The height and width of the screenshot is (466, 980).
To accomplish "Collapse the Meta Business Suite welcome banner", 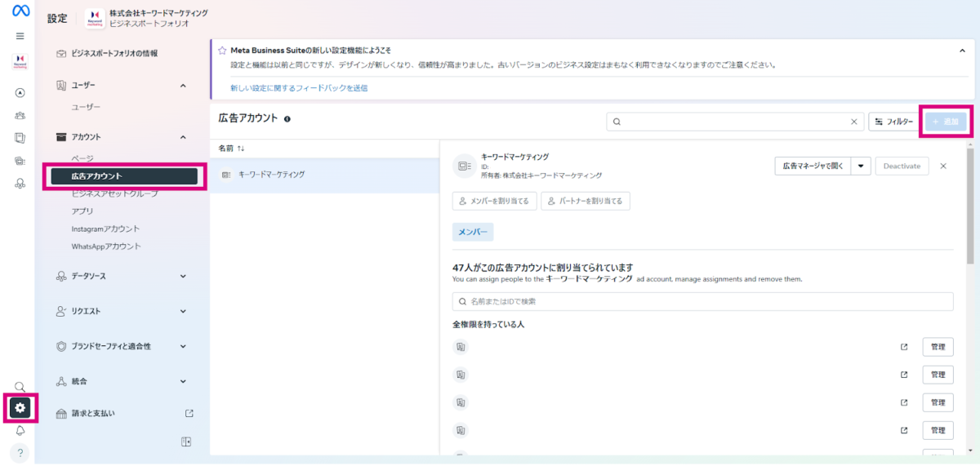I will (x=962, y=51).
